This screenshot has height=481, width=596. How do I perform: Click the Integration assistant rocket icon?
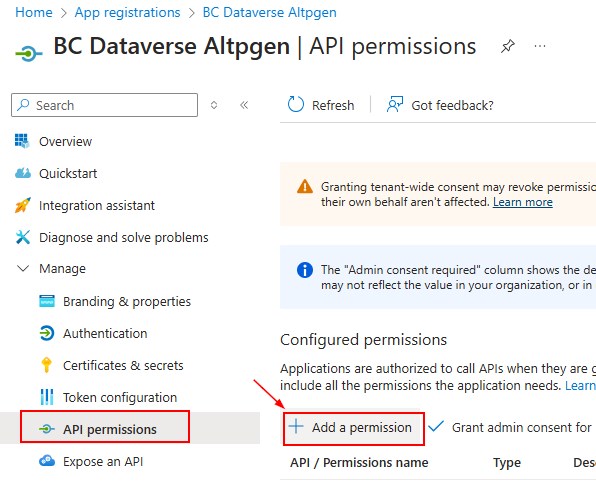(x=22, y=205)
